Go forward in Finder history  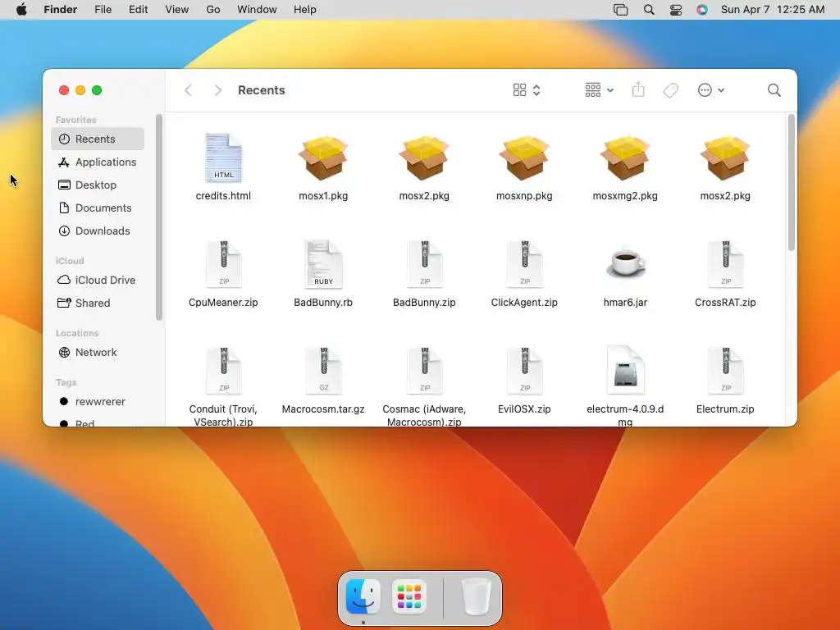point(217,90)
